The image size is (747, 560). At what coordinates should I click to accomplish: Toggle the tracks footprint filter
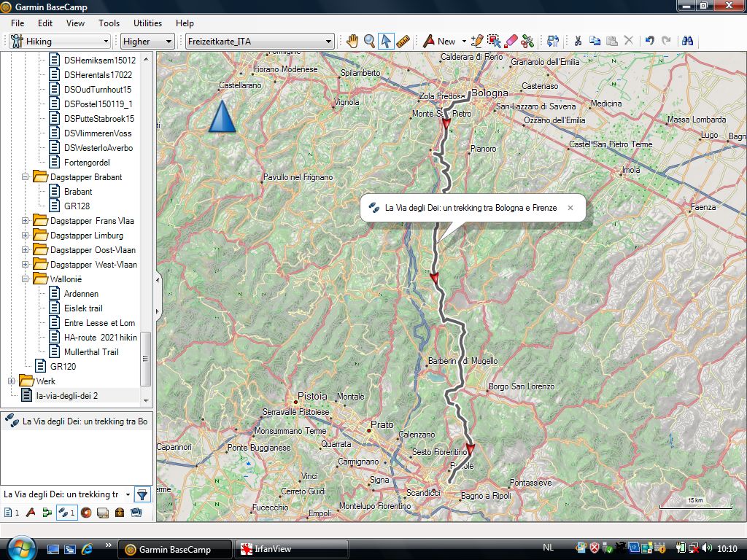tap(66, 513)
